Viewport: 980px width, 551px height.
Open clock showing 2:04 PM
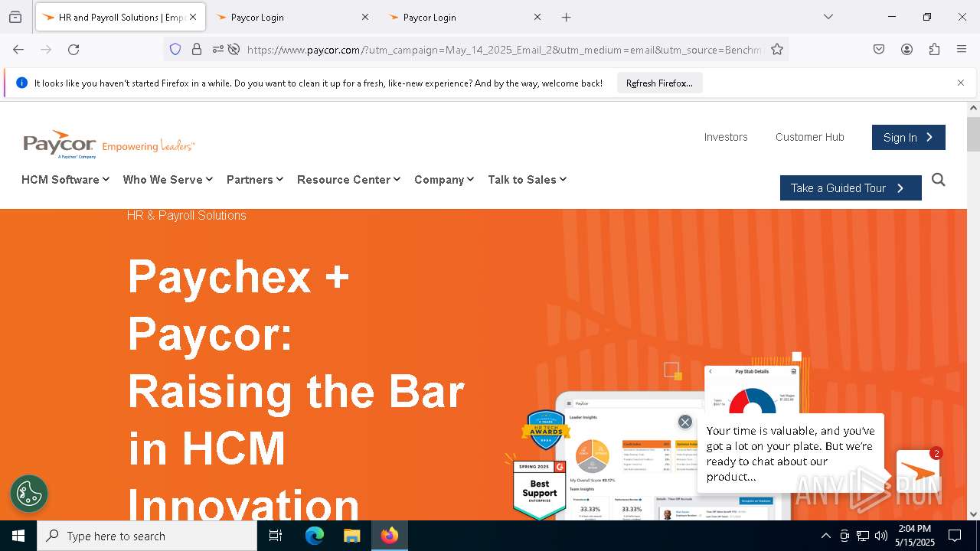915,536
